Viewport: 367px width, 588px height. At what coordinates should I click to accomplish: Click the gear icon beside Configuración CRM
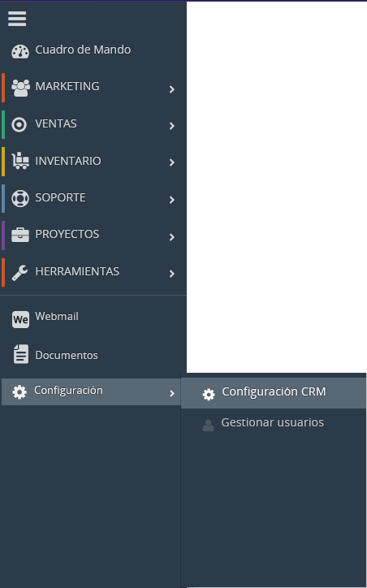209,394
